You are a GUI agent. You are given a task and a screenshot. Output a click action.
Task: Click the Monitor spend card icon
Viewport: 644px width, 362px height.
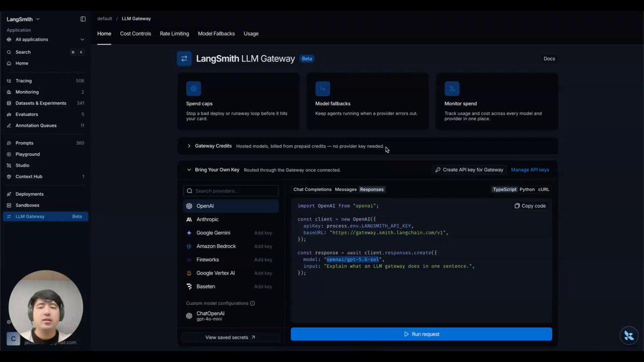[452, 88]
